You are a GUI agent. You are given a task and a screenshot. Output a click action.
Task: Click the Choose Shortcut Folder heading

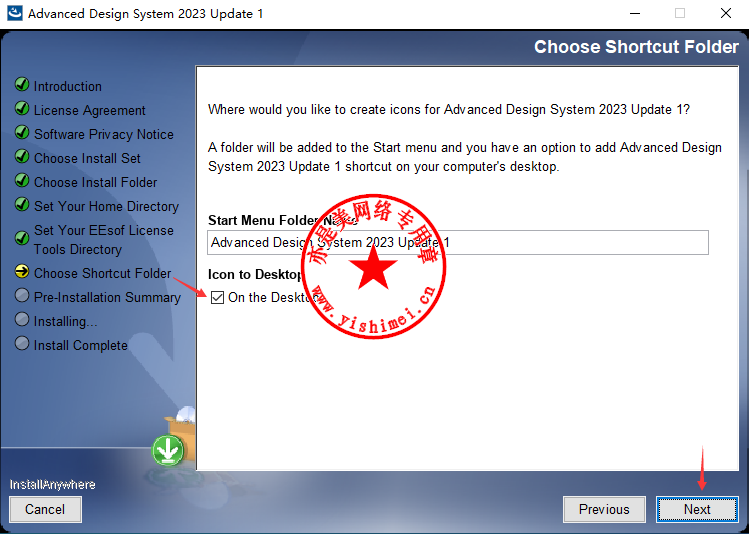coord(636,47)
